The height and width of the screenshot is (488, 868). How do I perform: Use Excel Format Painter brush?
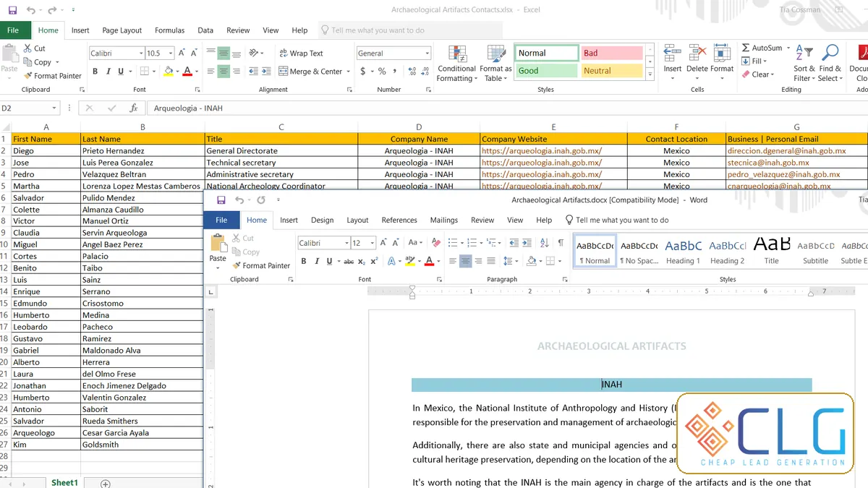coord(53,76)
